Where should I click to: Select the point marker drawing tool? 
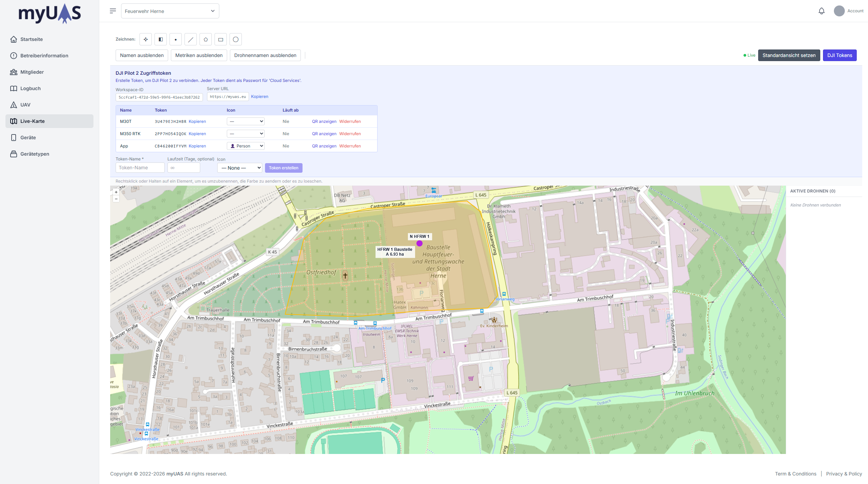point(176,39)
